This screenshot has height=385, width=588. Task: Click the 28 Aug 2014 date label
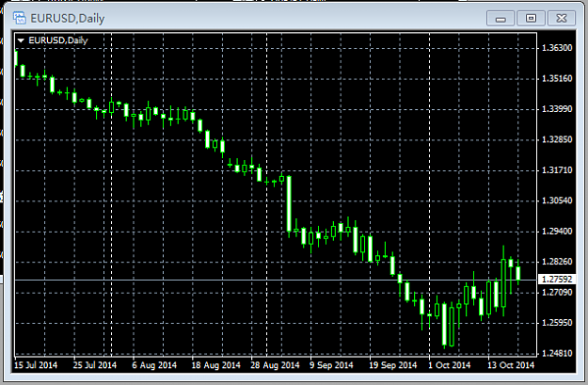click(x=275, y=364)
